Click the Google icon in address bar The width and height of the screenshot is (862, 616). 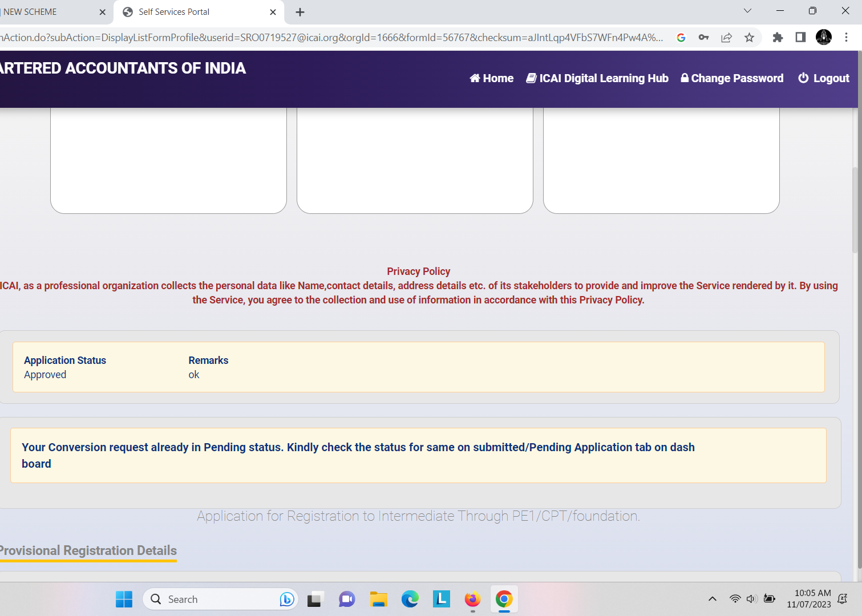coord(681,38)
